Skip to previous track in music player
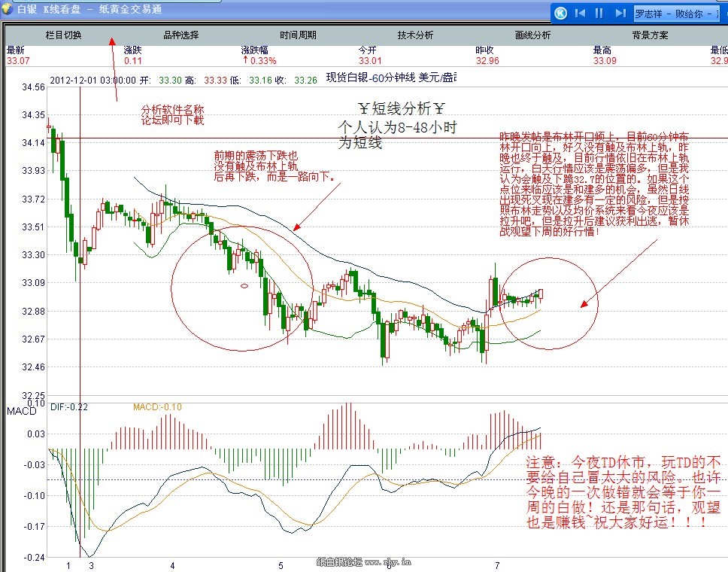This screenshot has width=728, height=572. click(x=580, y=13)
